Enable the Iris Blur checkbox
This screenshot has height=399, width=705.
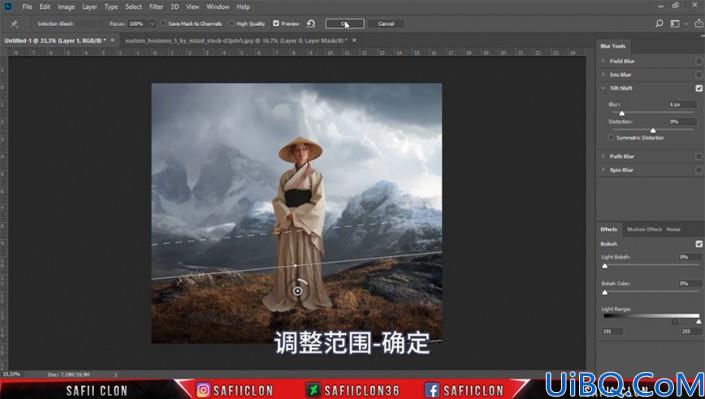(x=699, y=75)
